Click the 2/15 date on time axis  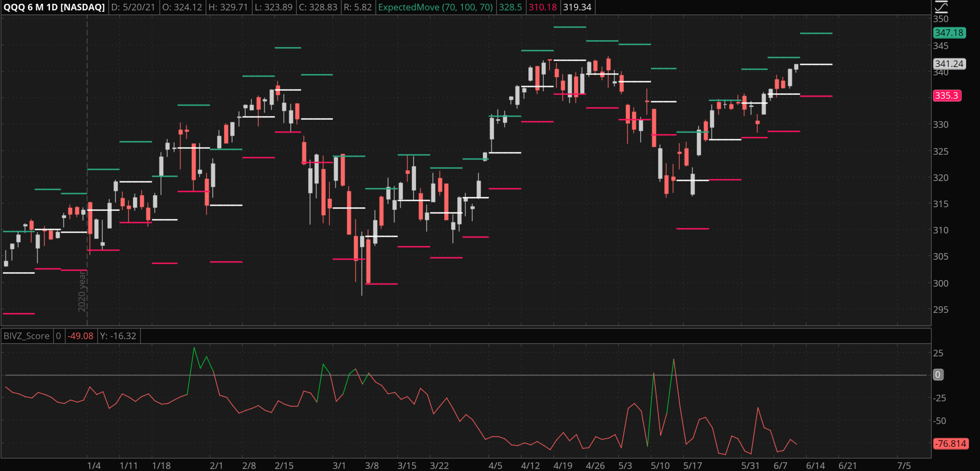coord(284,466)
